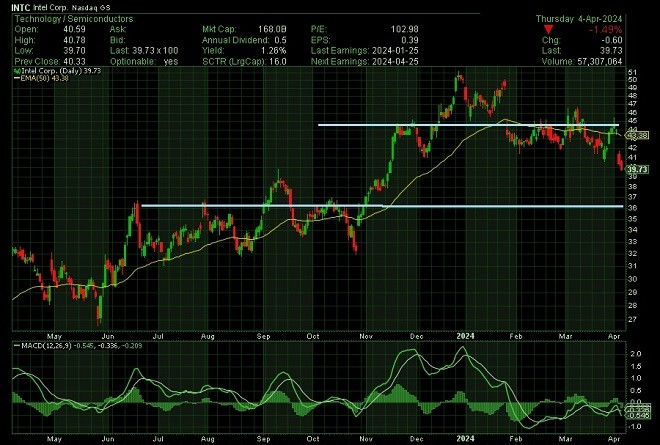Click the Low value 39.70
Screen dimensions: 660x445
(x=75, y=51)
